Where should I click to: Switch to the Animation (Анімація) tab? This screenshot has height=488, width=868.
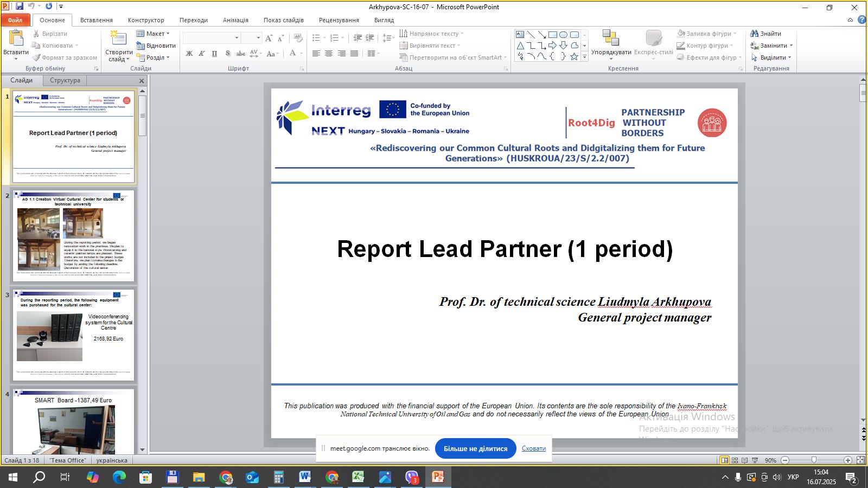point(235,20)
